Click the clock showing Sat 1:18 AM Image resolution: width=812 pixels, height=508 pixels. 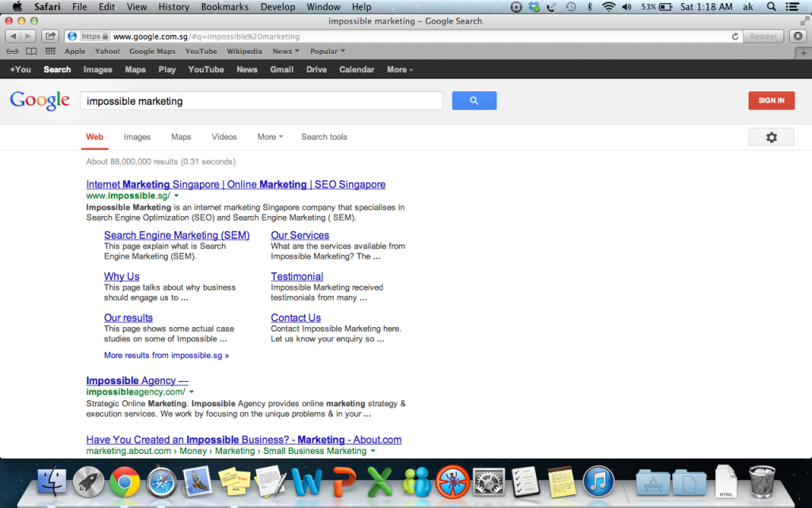pos(707,6)
